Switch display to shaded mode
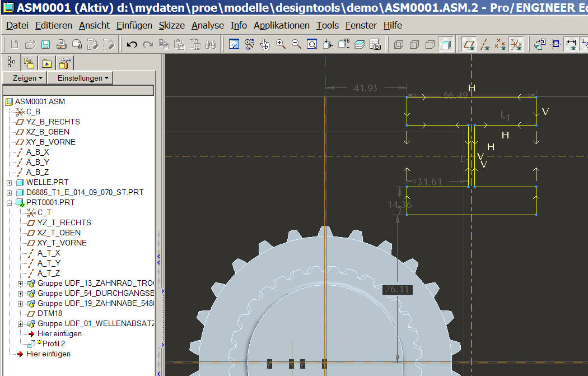 (446, 45)
